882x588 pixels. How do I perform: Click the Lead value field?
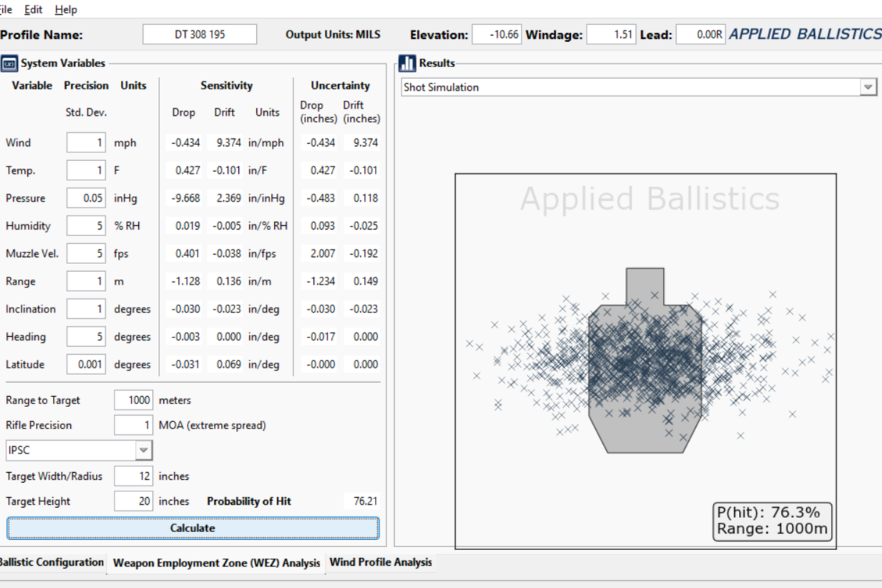click(x=701, y=34)
